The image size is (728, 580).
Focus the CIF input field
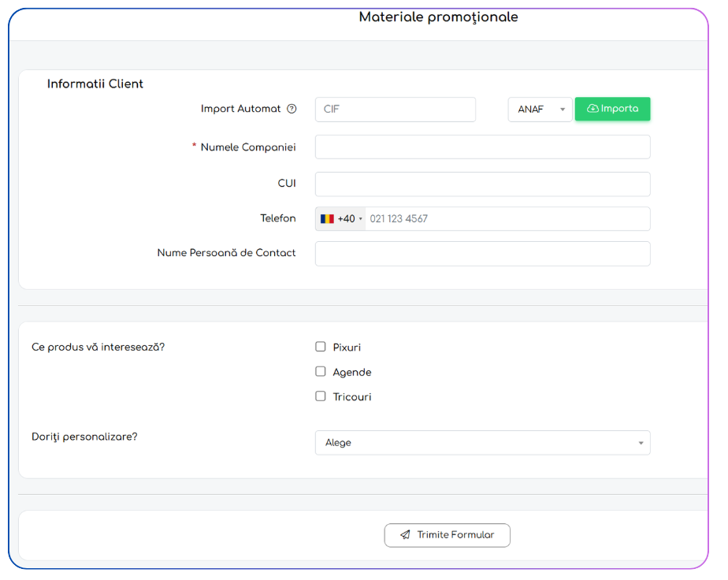395,110
